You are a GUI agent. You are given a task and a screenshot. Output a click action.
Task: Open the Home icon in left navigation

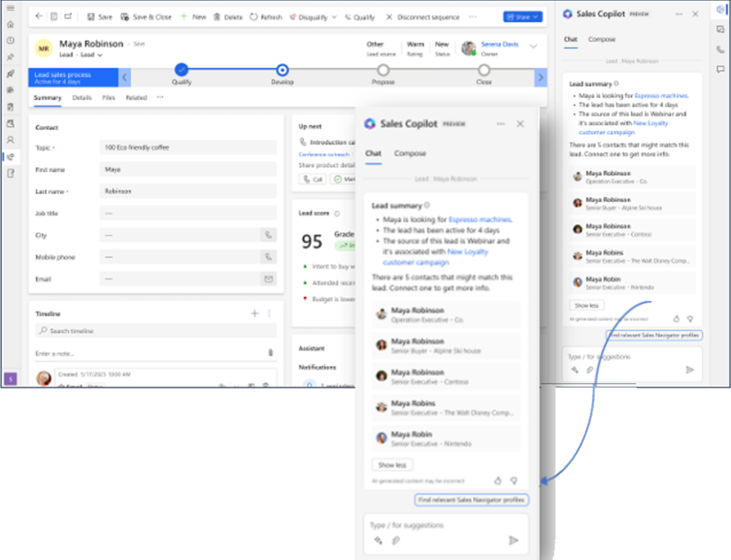10,24
